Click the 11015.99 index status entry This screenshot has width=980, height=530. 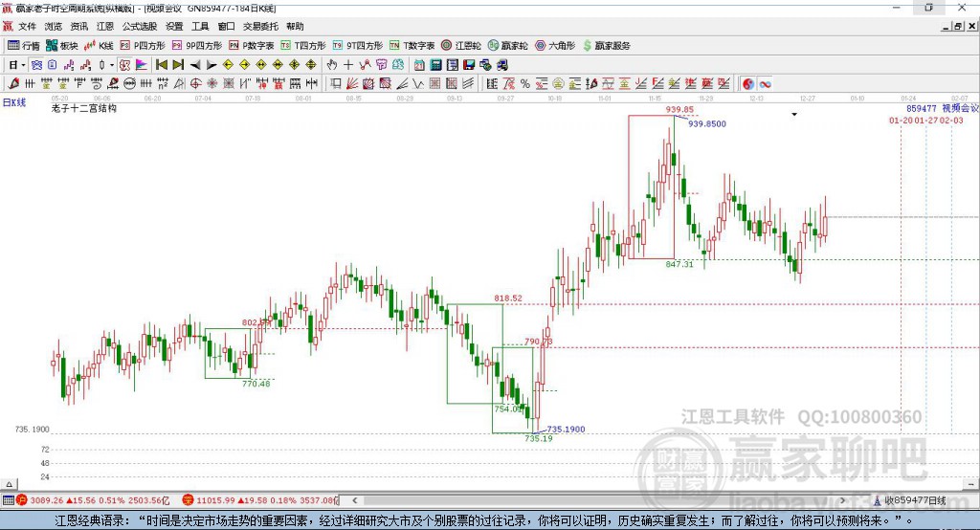(x=260, y=500)
